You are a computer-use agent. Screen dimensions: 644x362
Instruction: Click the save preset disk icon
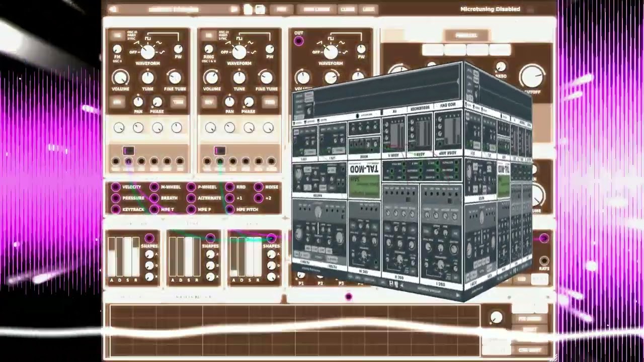click(x=260, y=9)
